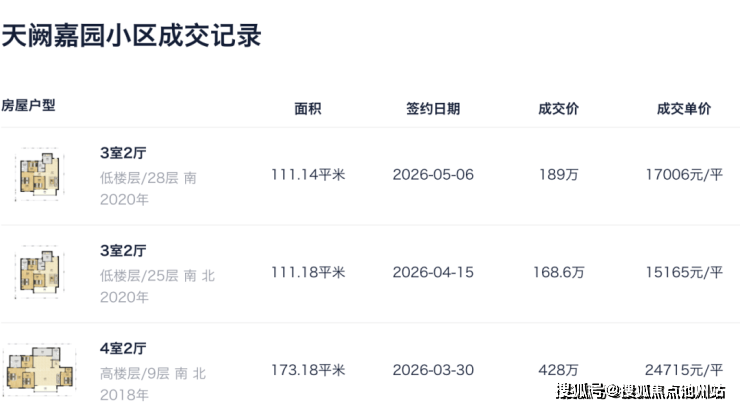Click the 房屋户型 column header
This screenshot has height=408, width=740.
(x=28, y=105)
